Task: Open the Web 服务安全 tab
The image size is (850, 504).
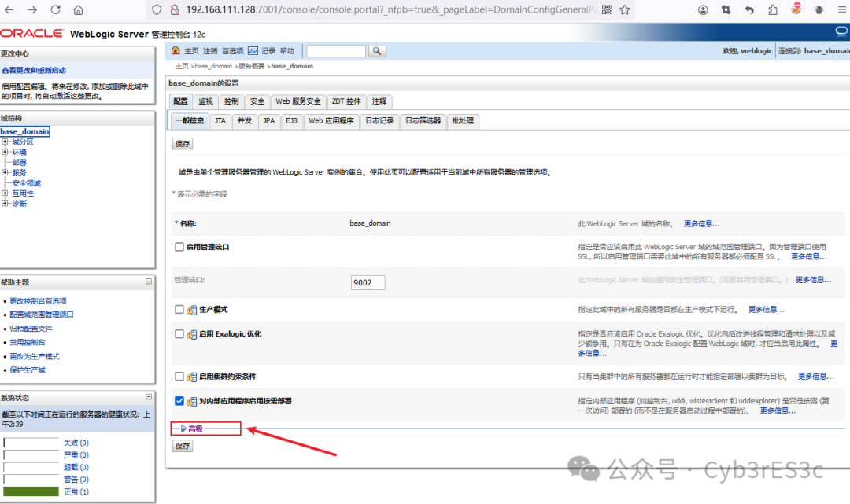Action: pos(298,101)
